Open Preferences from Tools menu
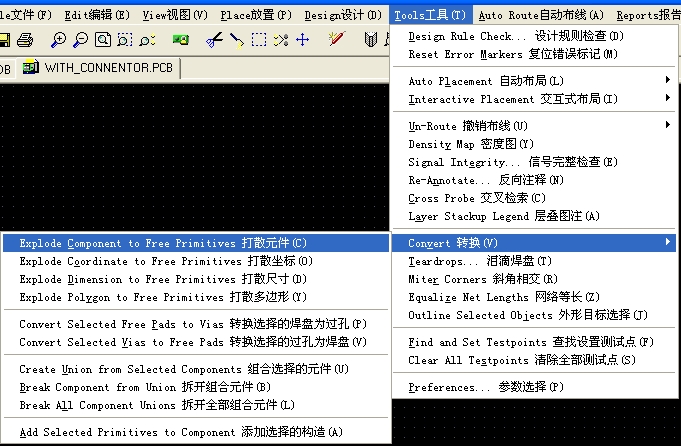681x446 pixels. click(534, 387)
